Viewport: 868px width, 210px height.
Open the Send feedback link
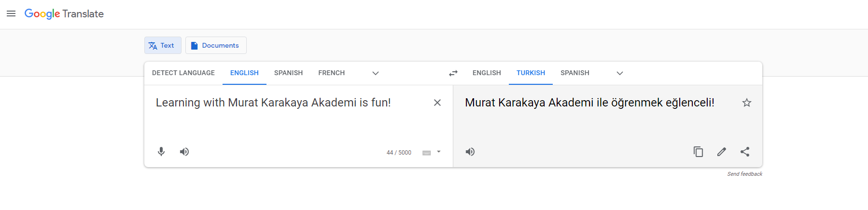(x=744, y=174)
